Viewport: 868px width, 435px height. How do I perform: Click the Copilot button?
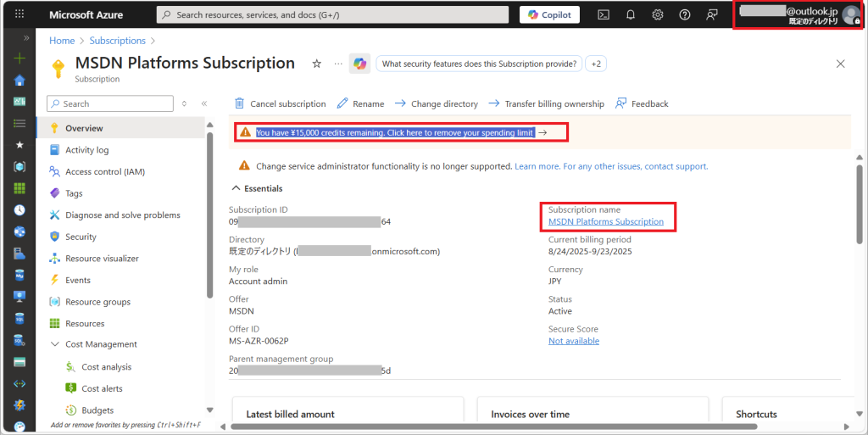click(x=549, y=14)
